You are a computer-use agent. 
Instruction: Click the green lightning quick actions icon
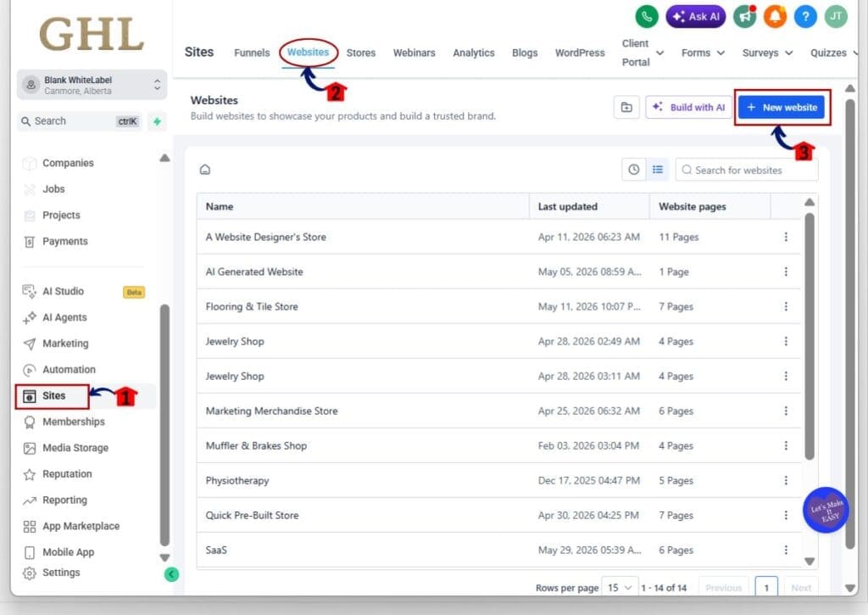click(x=157, y=121)
